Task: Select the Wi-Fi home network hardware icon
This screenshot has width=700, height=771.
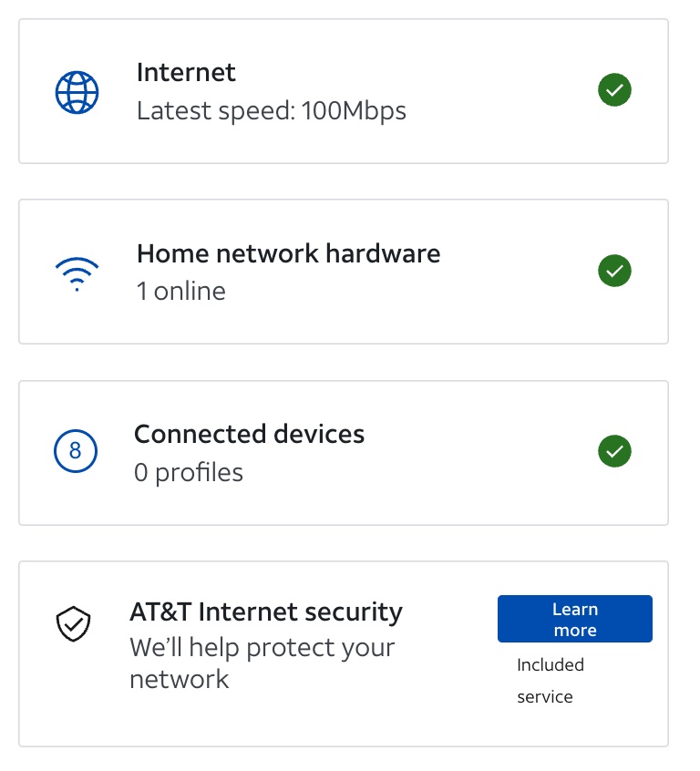Action: (x=77, y=272)
